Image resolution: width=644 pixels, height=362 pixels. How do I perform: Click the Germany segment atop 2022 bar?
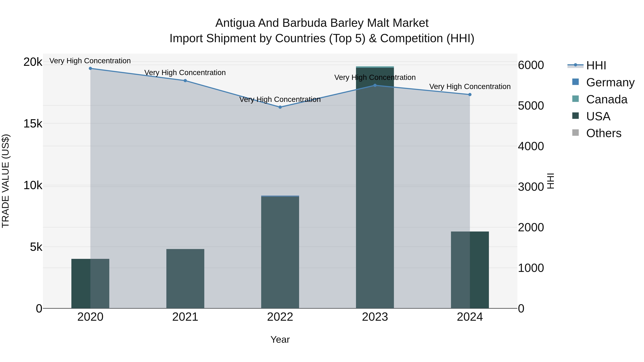tap(280, 196)
